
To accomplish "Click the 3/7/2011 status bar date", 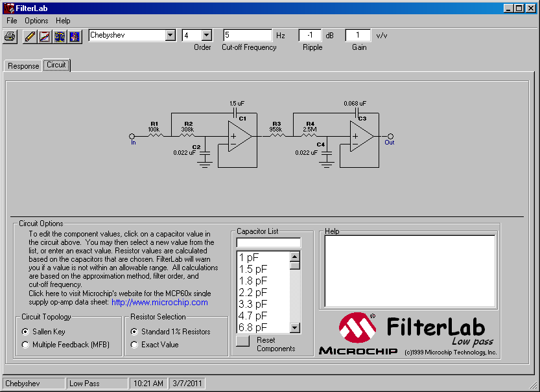I will tap(187, 384).
